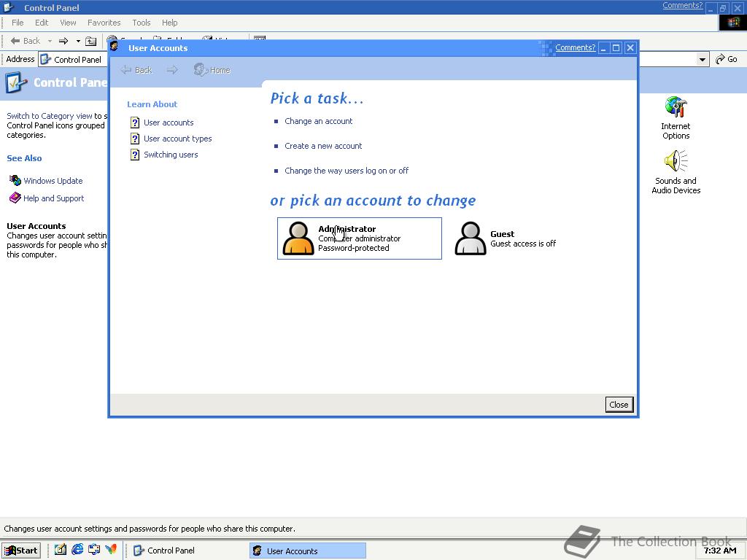The width and height of the screenshot is (747, 560).
Task: Minimize the User Accounts window
Action: click(x=603, y=47)
